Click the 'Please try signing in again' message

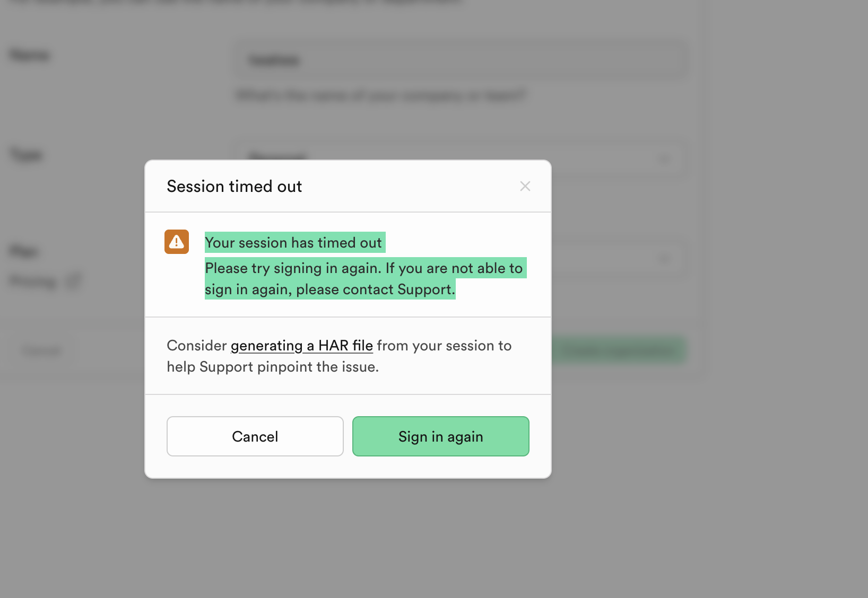(x=364, y=269)
